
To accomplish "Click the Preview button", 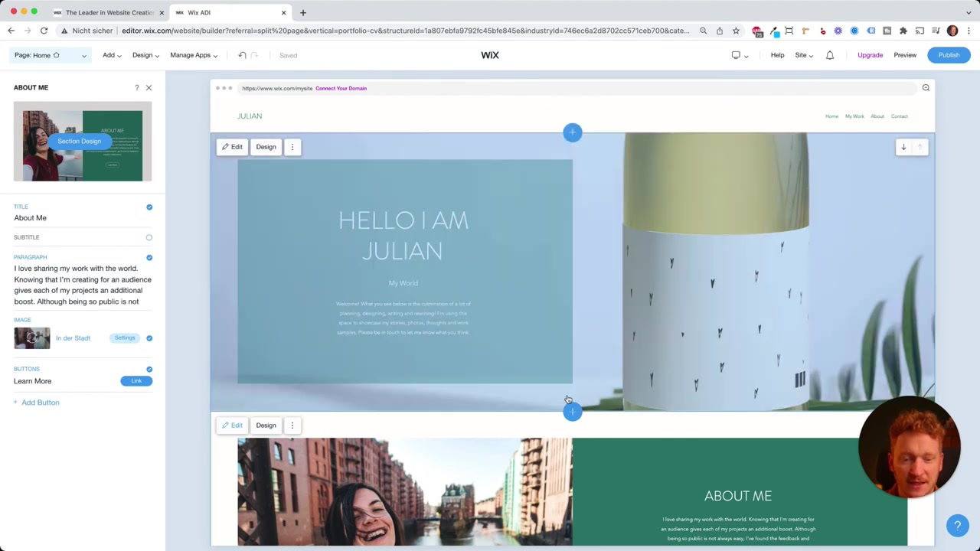I will pyautogui.click(x=905, y=55).
